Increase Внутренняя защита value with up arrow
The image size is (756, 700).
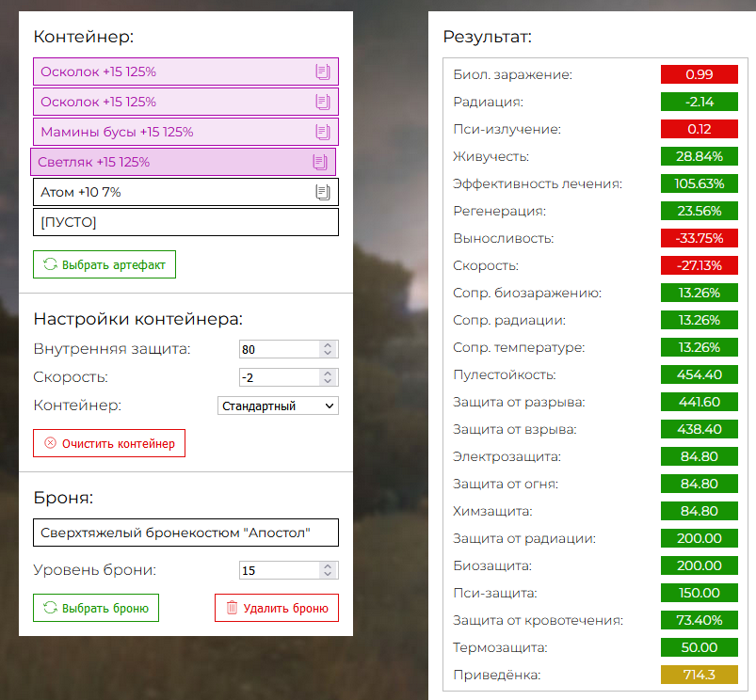click(328, 345)
